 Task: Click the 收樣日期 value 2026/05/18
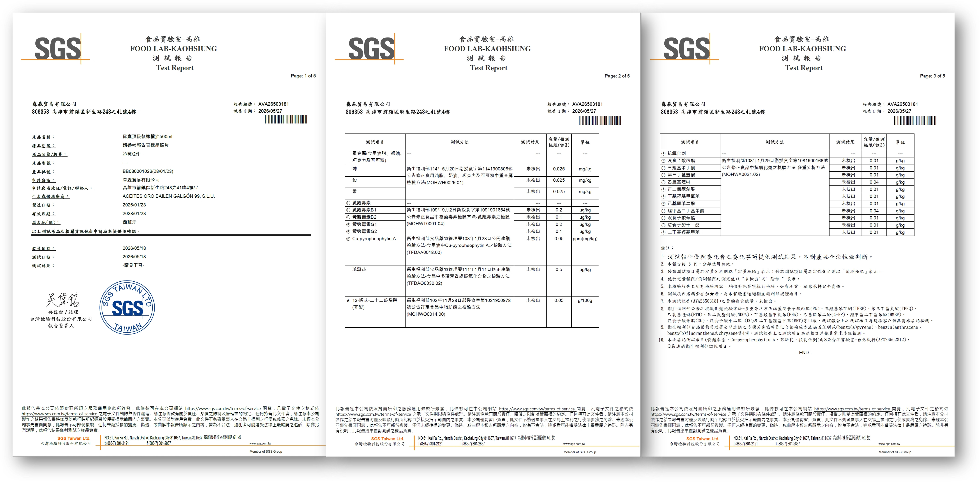pyautogui.click(x=134, y=248)
